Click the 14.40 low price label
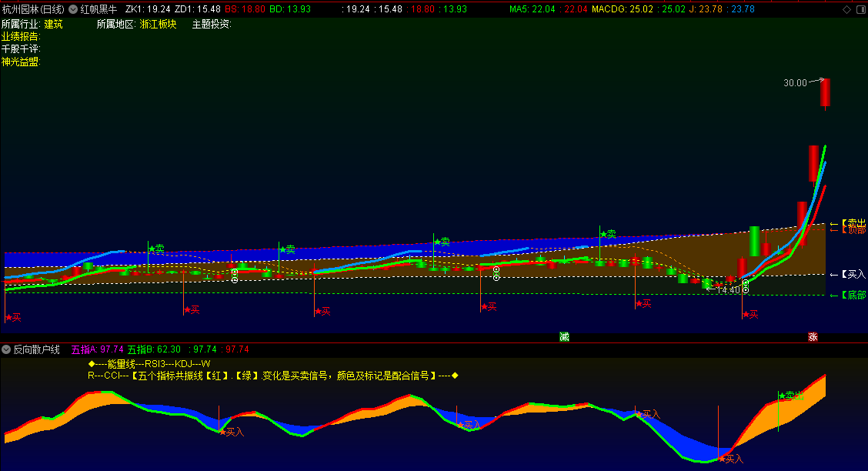The width and height of the screenshot is (868, 471). (x=729, y=290)
